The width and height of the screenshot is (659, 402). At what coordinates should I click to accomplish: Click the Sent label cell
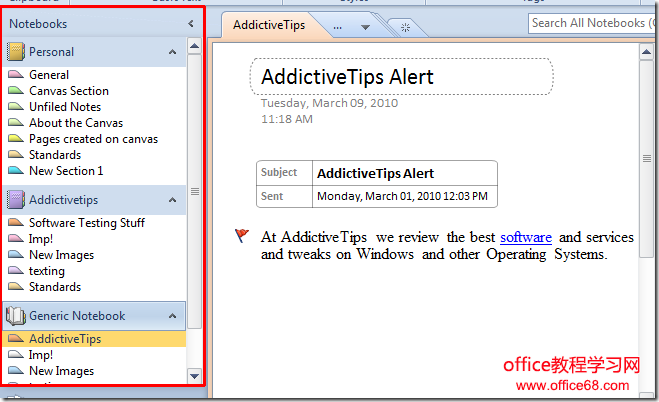point(285,196)
